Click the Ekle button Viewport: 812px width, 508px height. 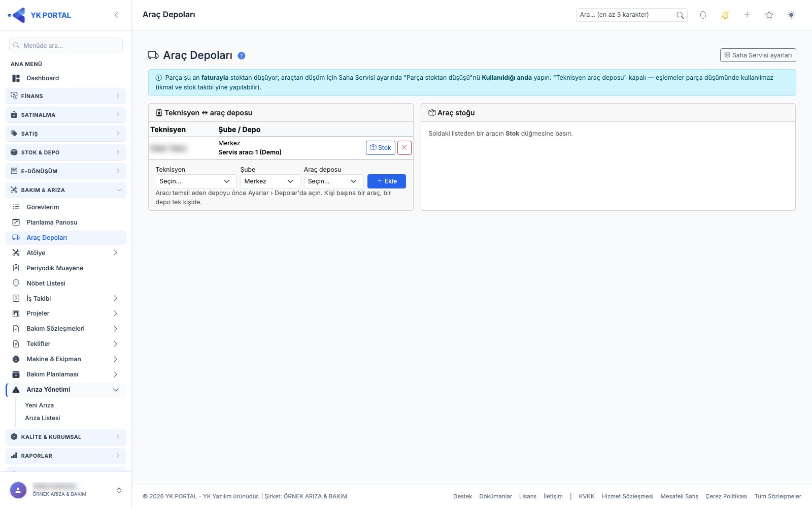coord(387,181)
